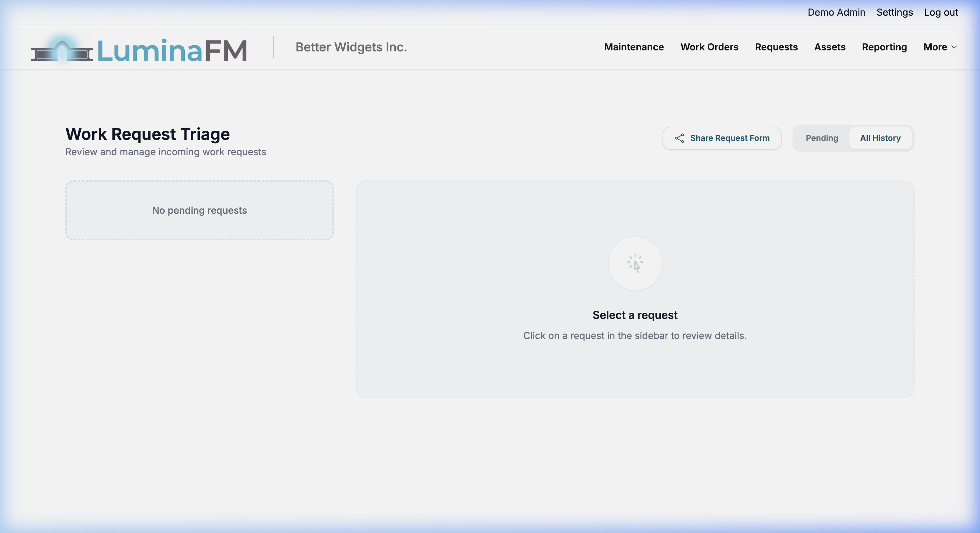Open the Maintenance menu

pyautogui.click(x=634, y=47)
